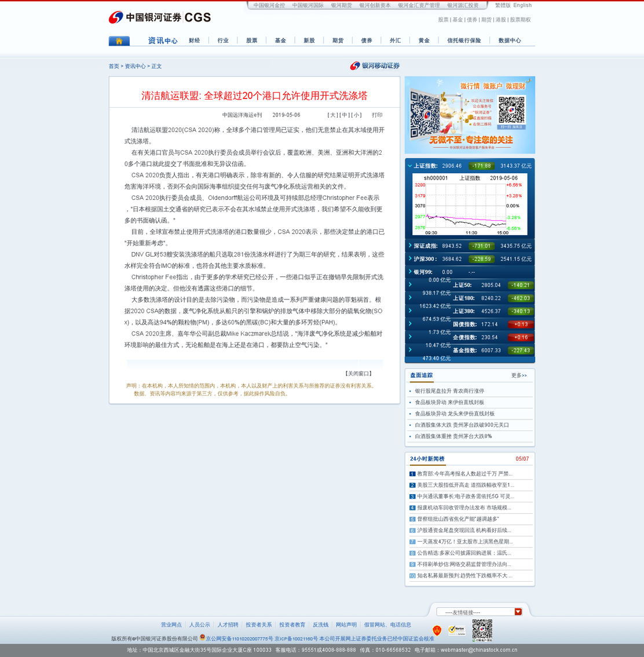This screenshot has width=644, height=657.
Task: Set article font size to 小
Action: [x=356, y=115]
